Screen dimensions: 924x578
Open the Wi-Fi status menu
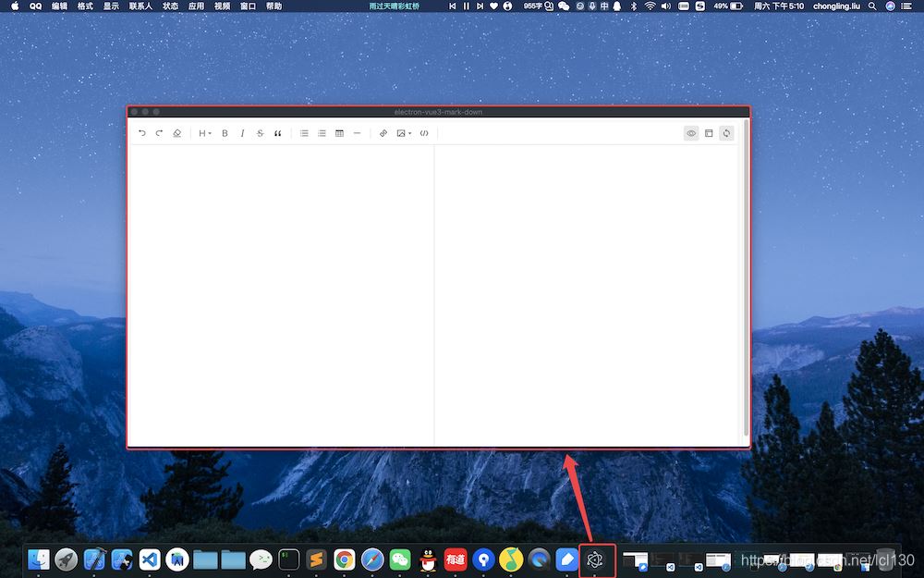(650, 6)
